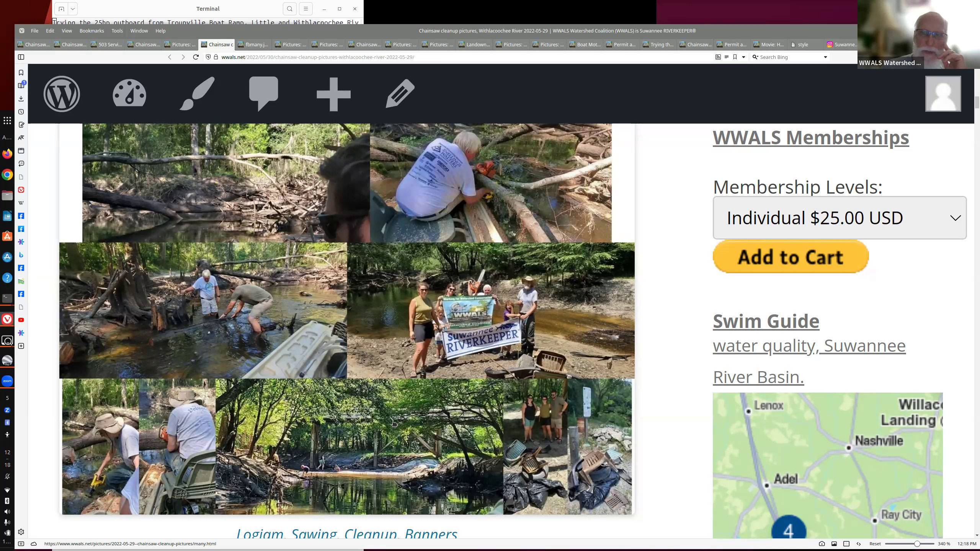Click the RSS feed icon in address bar
The width and height of the screenshot is (980, 551).
coord(718,57)
